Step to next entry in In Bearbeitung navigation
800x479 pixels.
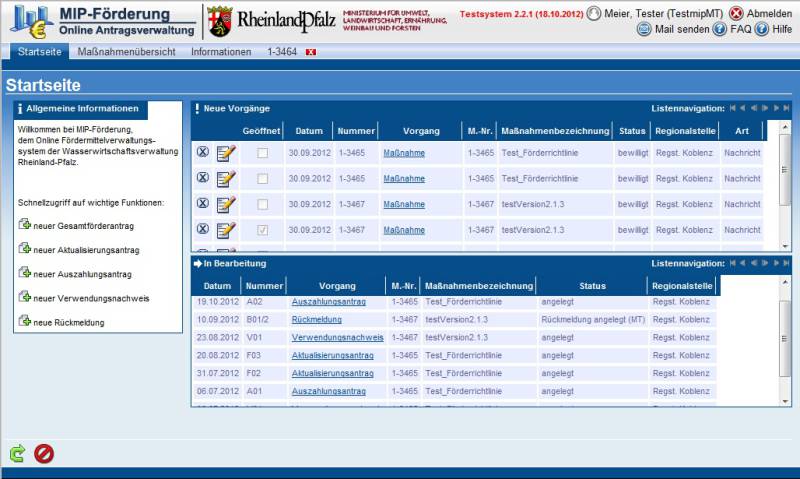765,263
